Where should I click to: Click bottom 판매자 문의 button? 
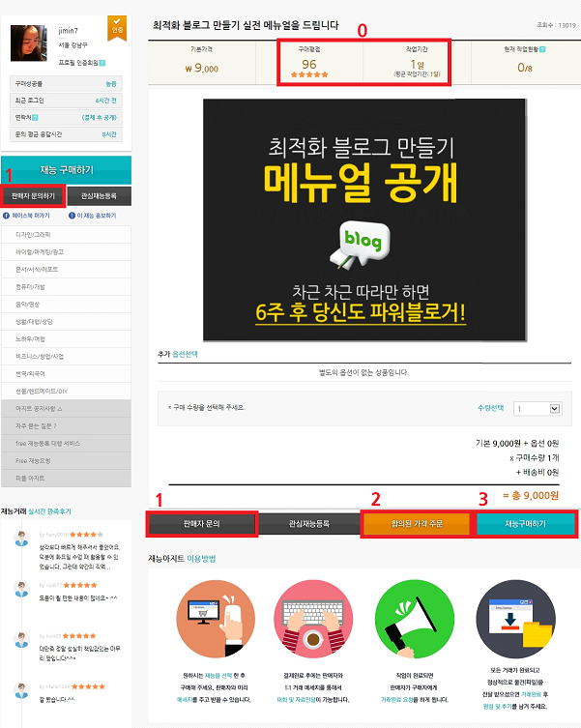pos(202,524)
